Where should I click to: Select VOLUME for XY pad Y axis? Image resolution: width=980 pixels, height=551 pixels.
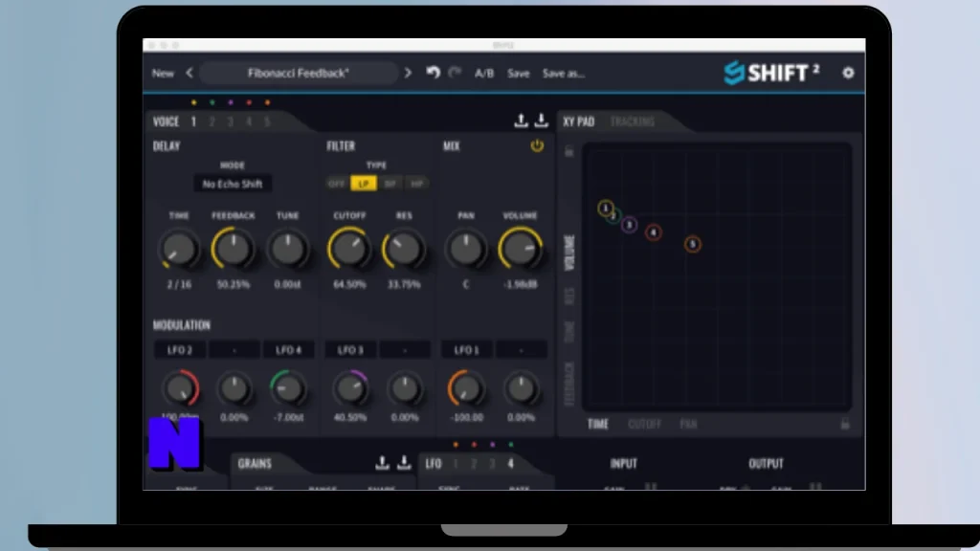(569, 253)
